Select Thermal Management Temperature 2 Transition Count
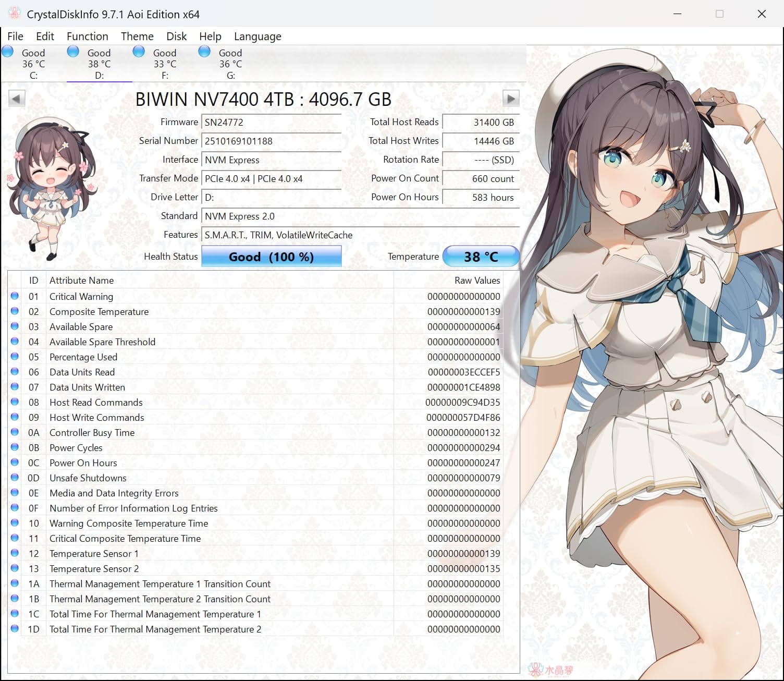Viewport: 784px width, 681px height. click(x=256, y=599)
